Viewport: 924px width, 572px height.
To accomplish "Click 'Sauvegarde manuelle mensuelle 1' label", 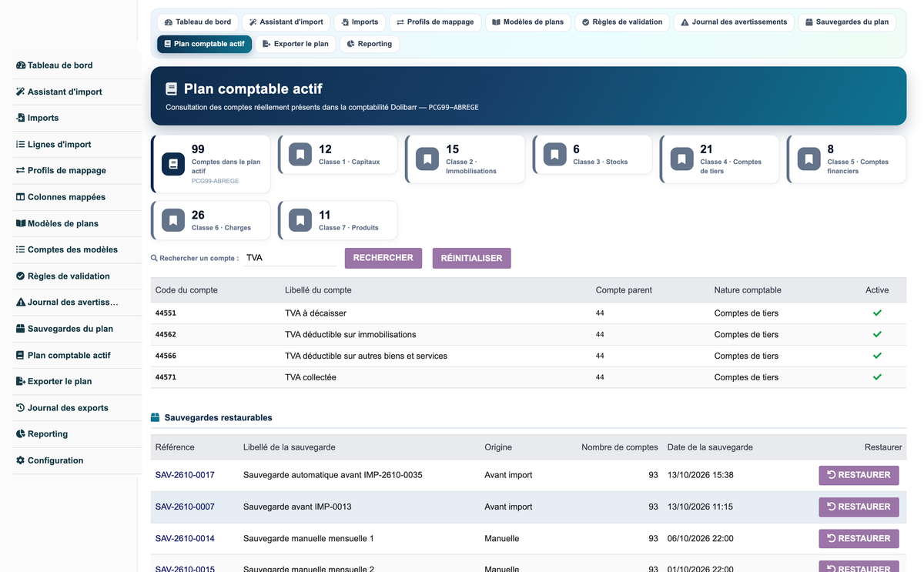I will point(309,539).
